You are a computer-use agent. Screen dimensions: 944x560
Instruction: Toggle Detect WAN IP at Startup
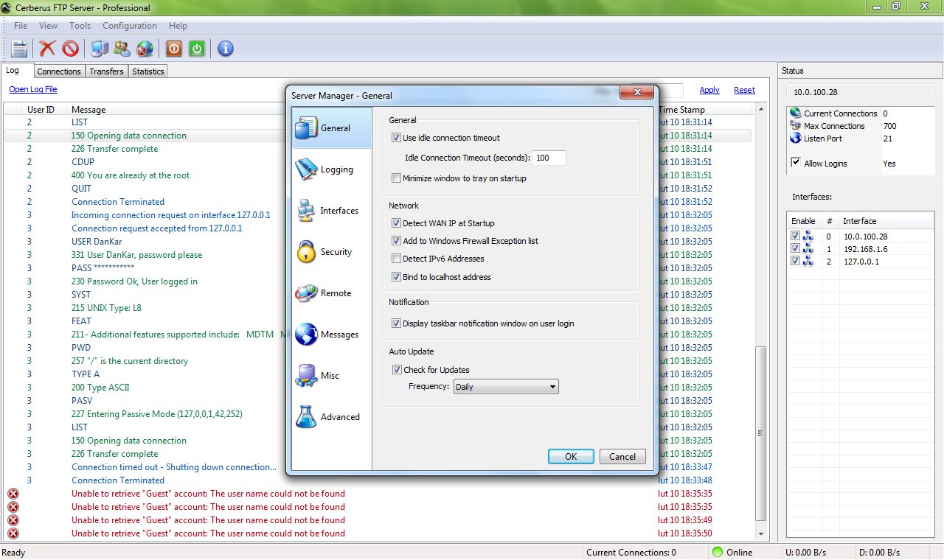[397, 223]
